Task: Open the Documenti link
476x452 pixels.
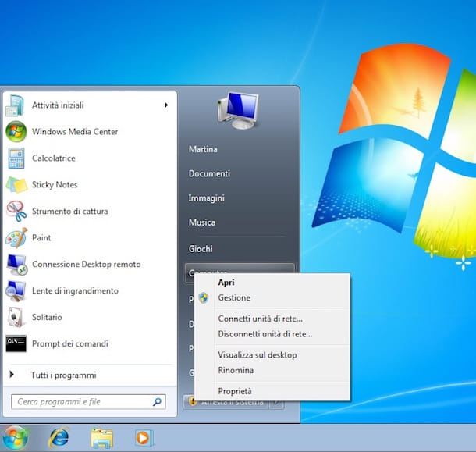Action: 209,174
